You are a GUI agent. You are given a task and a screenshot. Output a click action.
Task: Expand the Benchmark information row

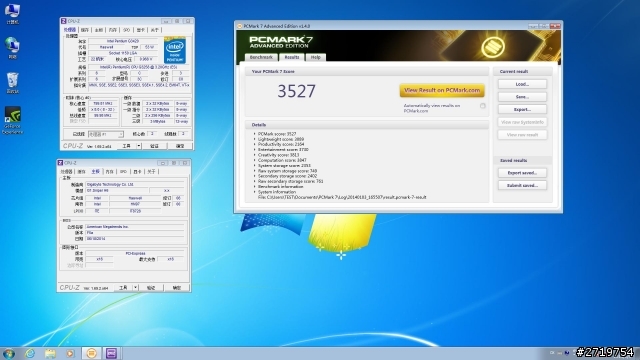(255, 187)
